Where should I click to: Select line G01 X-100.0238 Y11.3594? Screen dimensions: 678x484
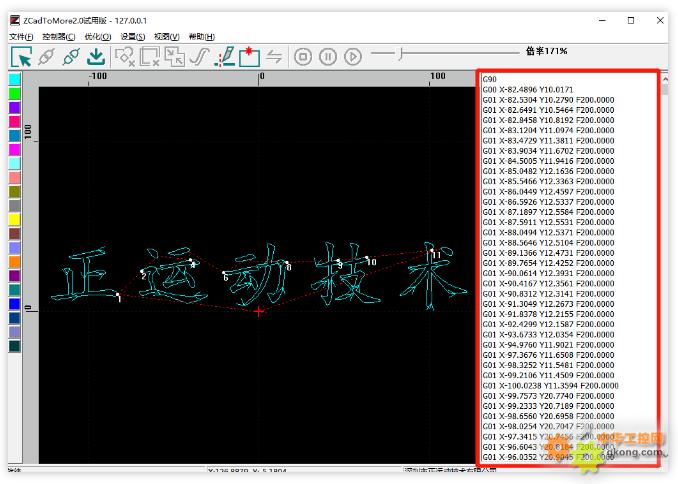coord(550,386)
